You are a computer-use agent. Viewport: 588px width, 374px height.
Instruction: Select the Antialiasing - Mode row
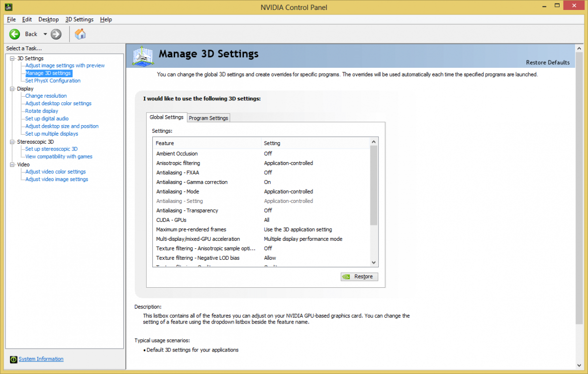[262, 191]
